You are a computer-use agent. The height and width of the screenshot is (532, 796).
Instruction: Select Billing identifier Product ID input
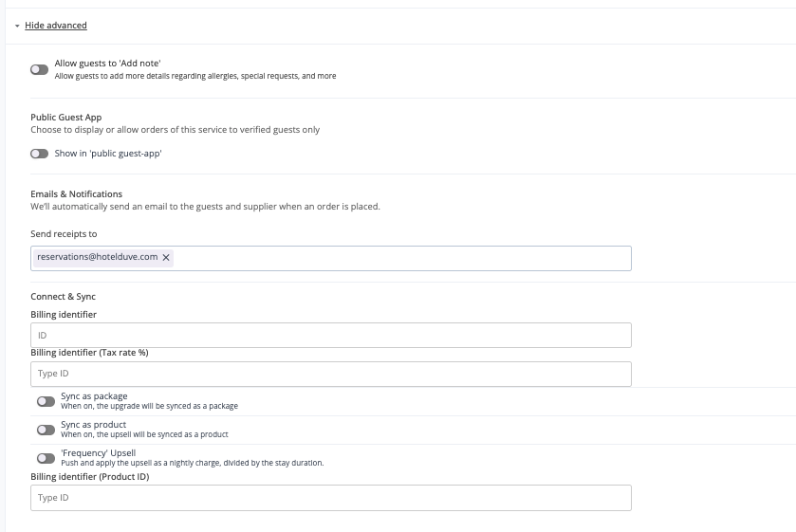click(x=331, y=498)
